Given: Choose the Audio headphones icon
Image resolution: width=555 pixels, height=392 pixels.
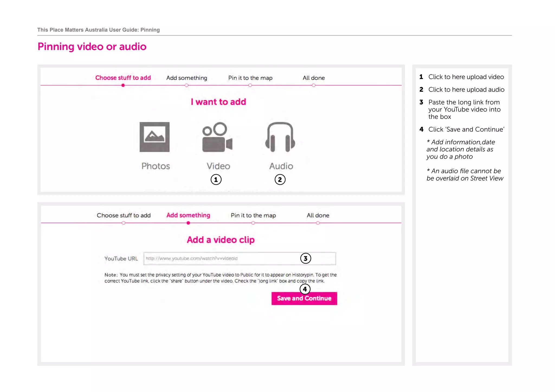Looking at the screenshot, I should point(280,137).
